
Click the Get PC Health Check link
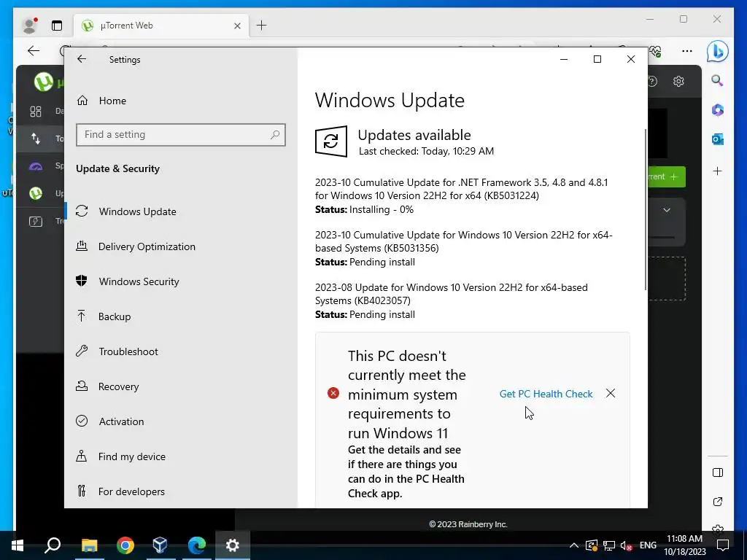(x=546, y=394)
